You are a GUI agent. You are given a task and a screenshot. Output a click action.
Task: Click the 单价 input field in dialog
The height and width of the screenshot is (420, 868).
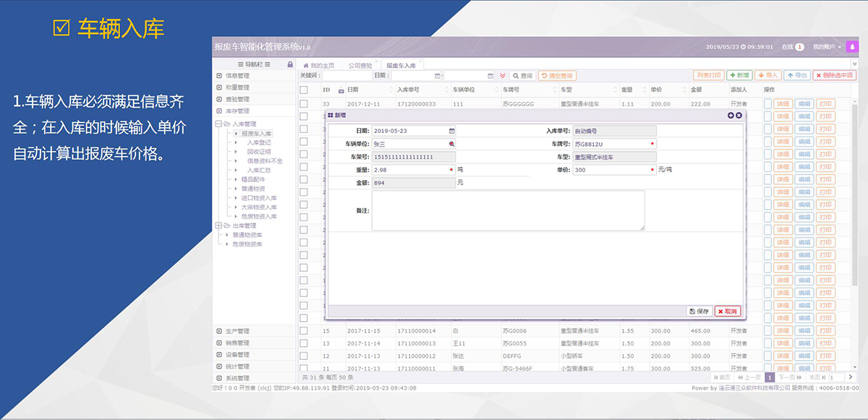(614, 169)
